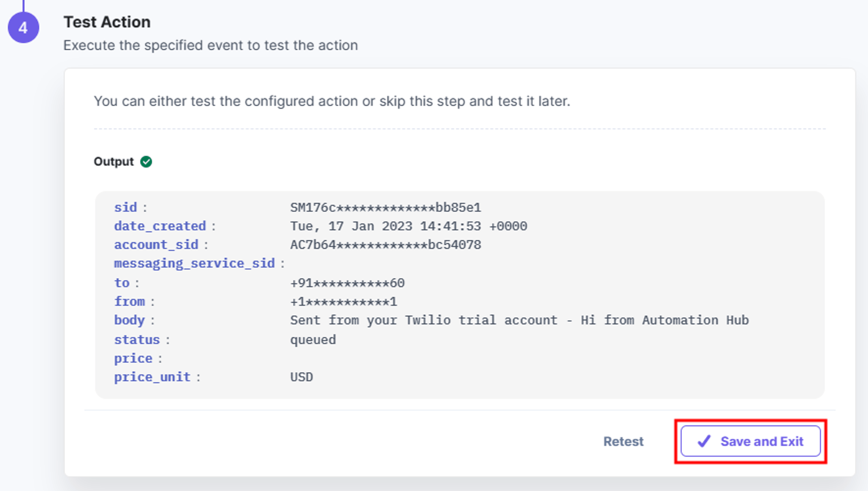Select the Test Action heading

click(x=107, y=22)
